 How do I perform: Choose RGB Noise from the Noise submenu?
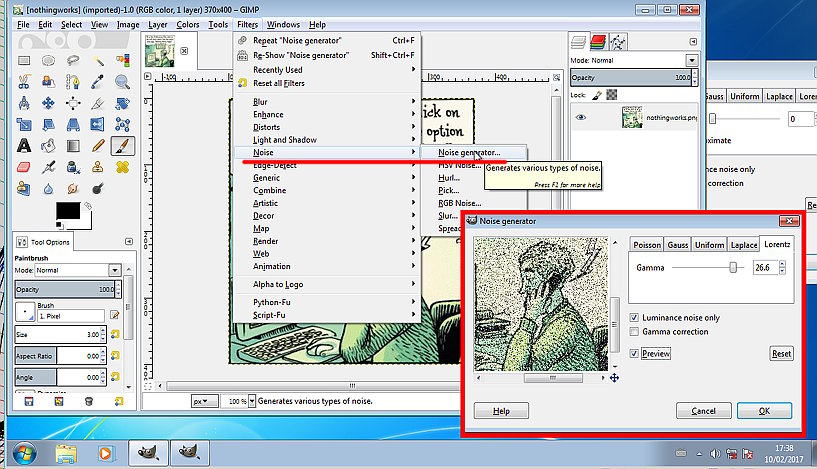pyautogui.click(x=460, y=203)
